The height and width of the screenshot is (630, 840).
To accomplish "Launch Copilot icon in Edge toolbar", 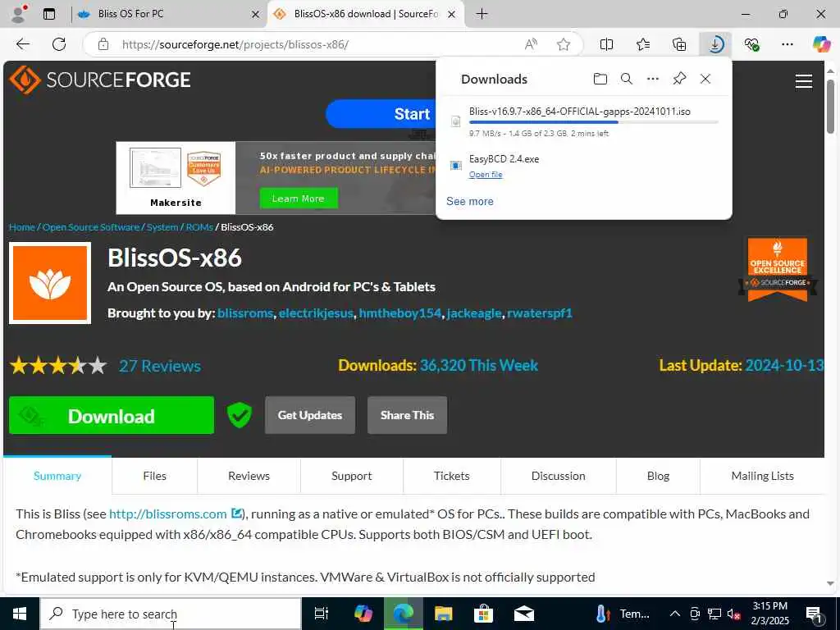I will [x=821, y=44].
